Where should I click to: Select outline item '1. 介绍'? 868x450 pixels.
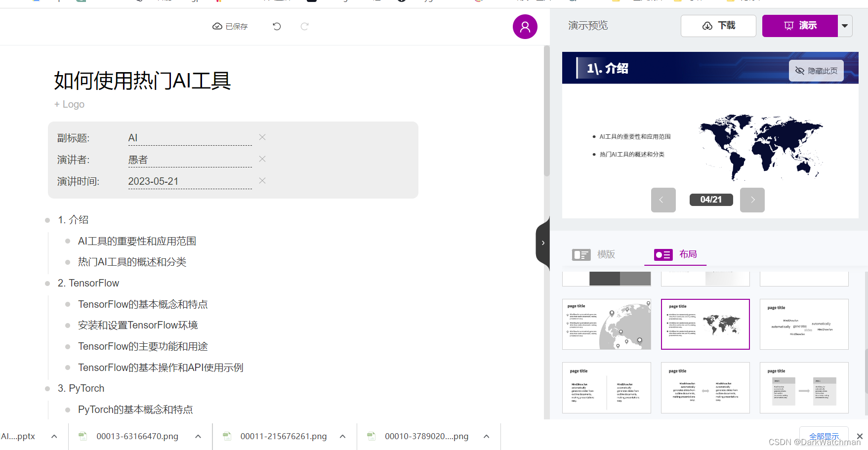point(73,220)
